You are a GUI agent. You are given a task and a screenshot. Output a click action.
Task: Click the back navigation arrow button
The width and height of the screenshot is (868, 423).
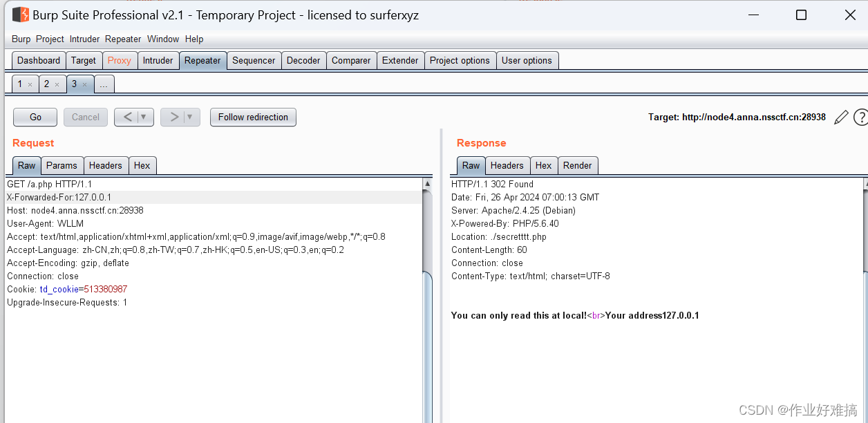[129, 117]
